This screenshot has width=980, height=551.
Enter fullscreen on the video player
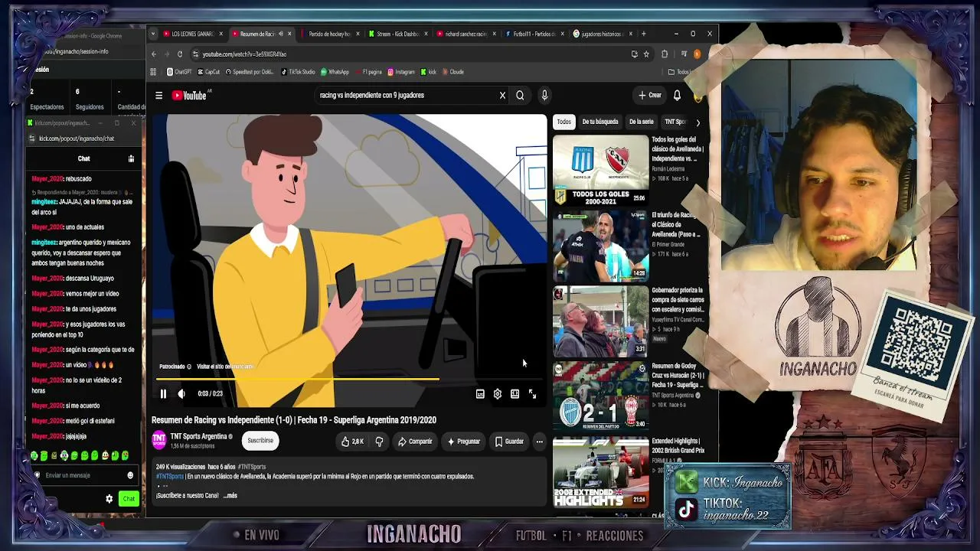tap(532, 394)
